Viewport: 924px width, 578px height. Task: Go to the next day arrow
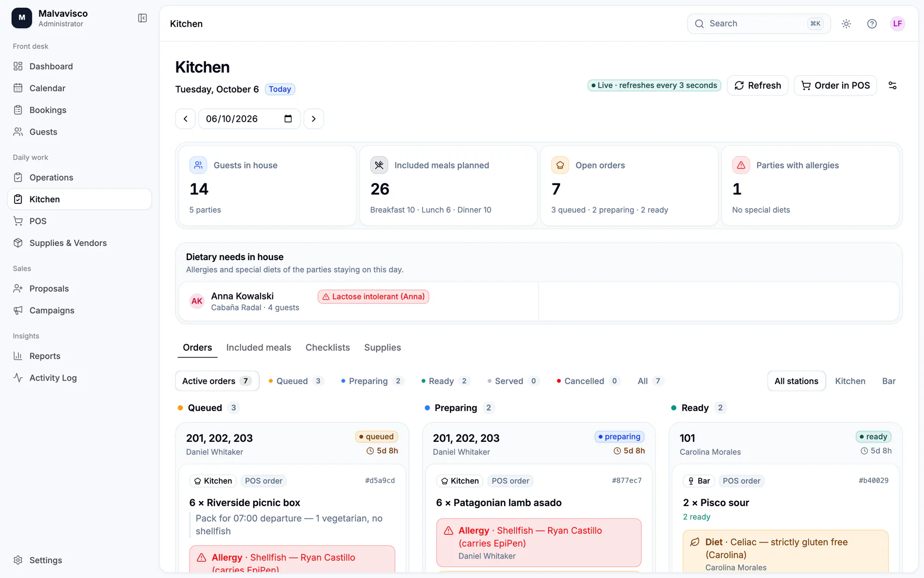(314, 119)
